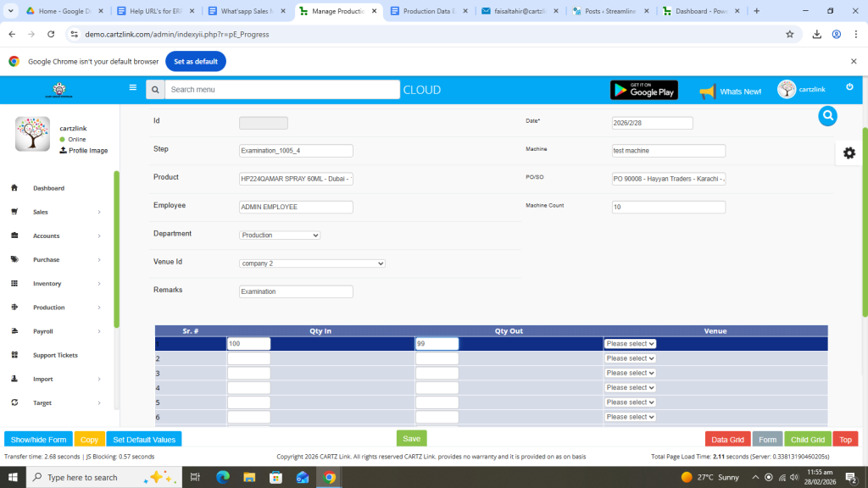Click the hamburger menu toggle icon

click(x=132, y=87)
